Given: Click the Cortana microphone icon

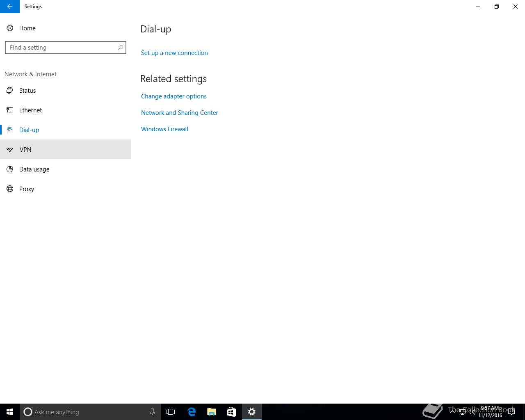Looking at the screenshot, I should [152, 412].
